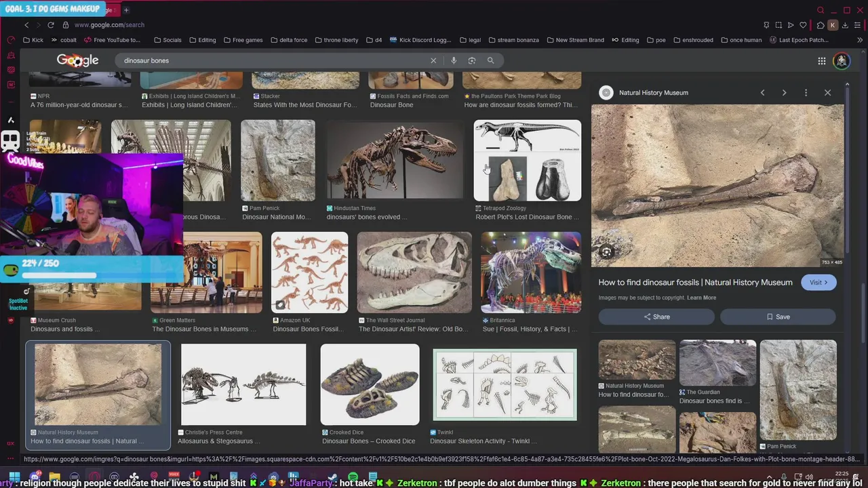Open the extensions cube icon
Viewport: 868px width, 488px height.
820,25
